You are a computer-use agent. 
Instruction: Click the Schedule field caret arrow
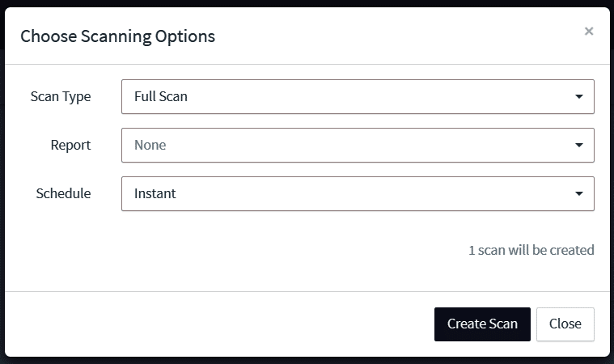click(579, 193)
